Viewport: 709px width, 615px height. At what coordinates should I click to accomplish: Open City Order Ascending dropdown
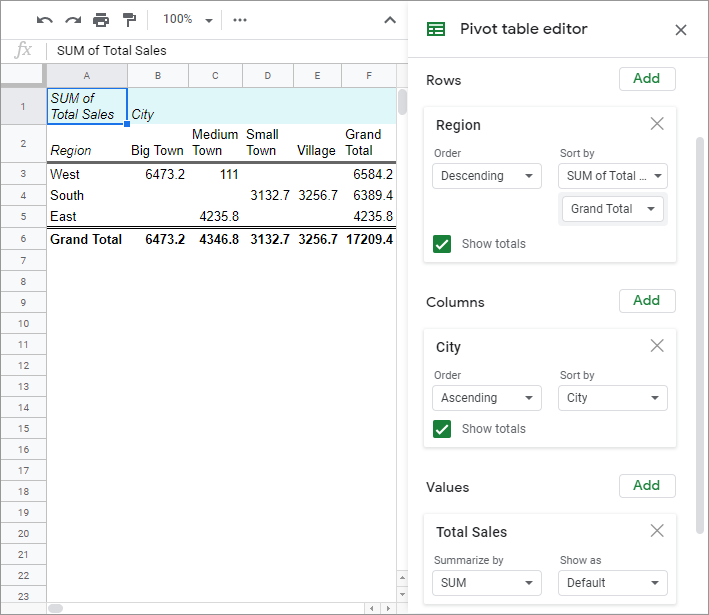pyautogui.click(x=487, y=398)
